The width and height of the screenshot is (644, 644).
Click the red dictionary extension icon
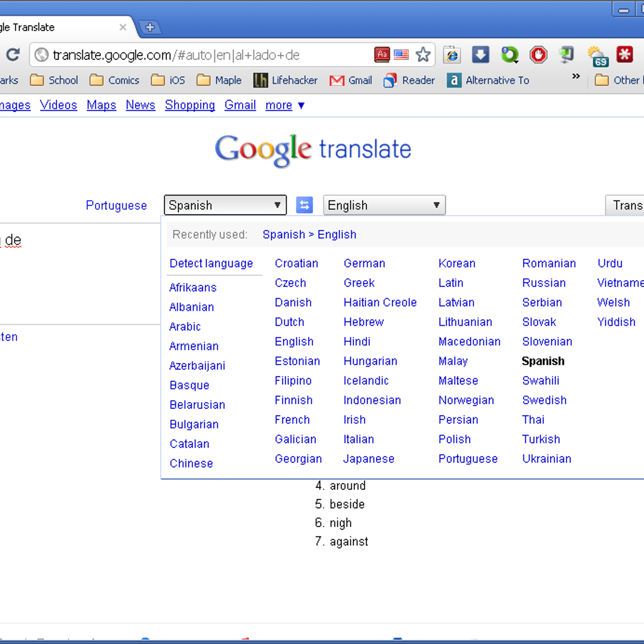[x=382, y=55]
